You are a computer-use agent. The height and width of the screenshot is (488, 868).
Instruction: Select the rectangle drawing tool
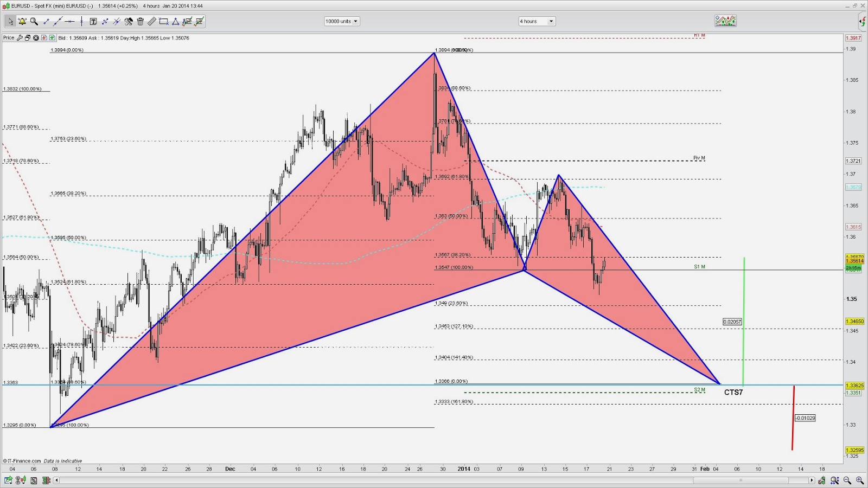point(163,22)
